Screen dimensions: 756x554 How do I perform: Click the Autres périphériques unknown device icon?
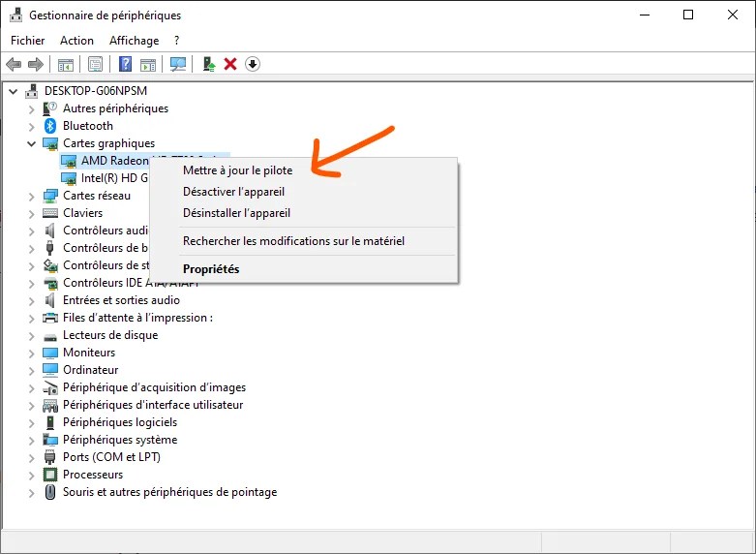(50, 108)
